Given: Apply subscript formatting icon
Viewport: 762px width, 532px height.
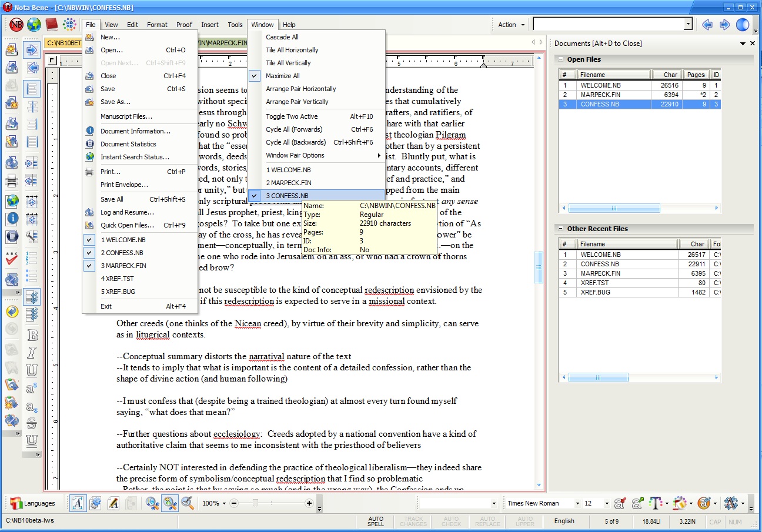Looking at the screenshot, I should point(32,406).
